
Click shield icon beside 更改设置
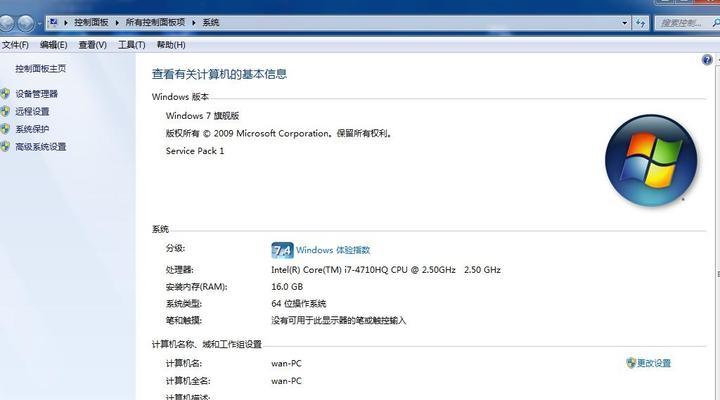click(631, 363)
